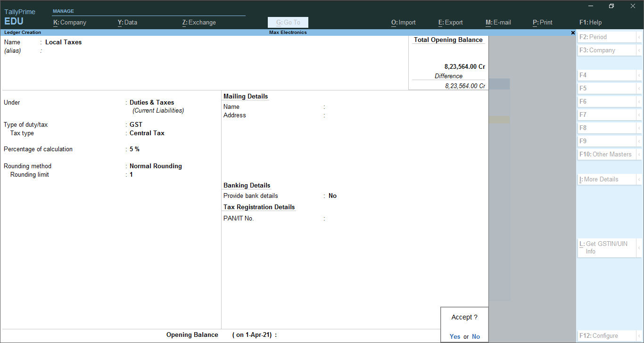Screen dimensions: 644x343
Task: Expand the arrow beside F10: Other Masters
Action: tap(639, 154)
